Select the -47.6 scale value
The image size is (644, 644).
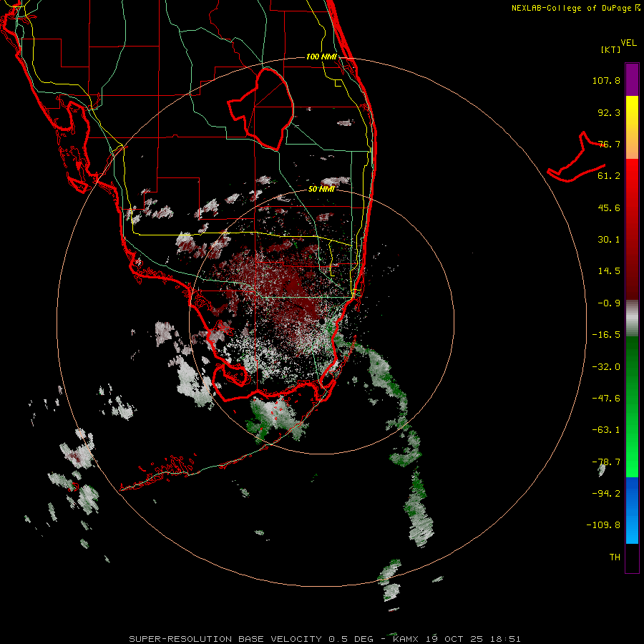tap(606, 399)
